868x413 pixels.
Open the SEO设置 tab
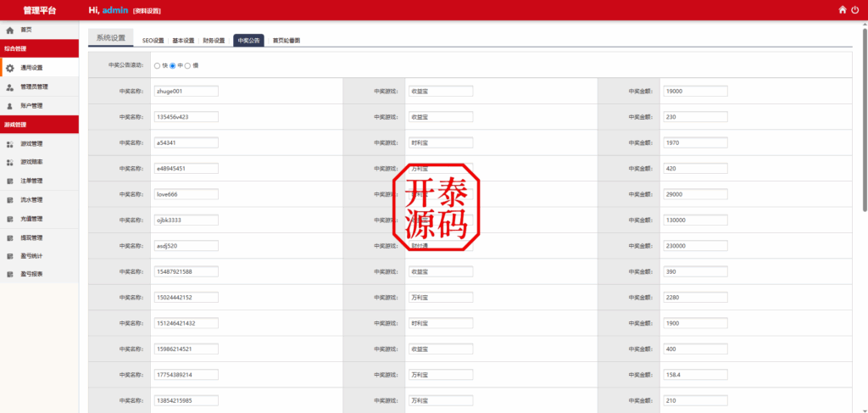[x=153, y=41]
